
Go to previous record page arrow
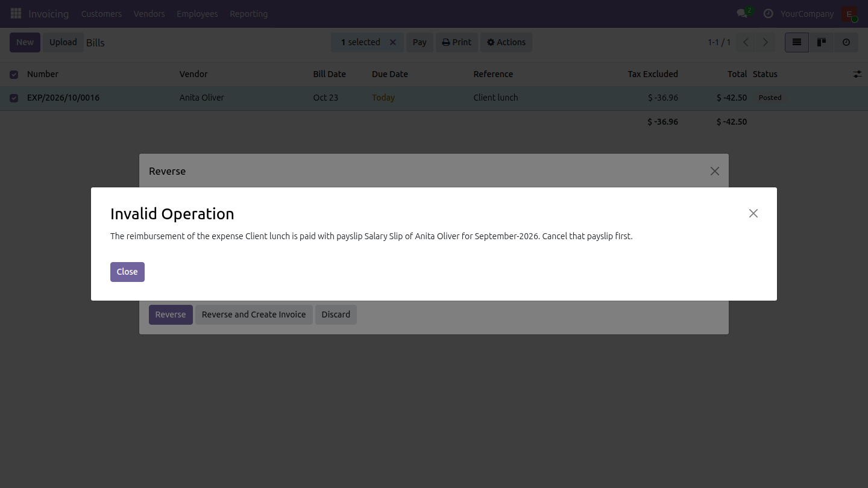click(x=746, y=42)
